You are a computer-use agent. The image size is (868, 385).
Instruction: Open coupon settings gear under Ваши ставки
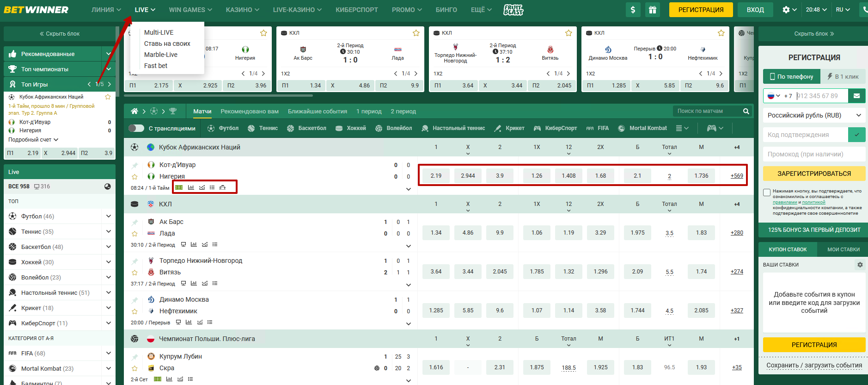(x=860, y=265)
